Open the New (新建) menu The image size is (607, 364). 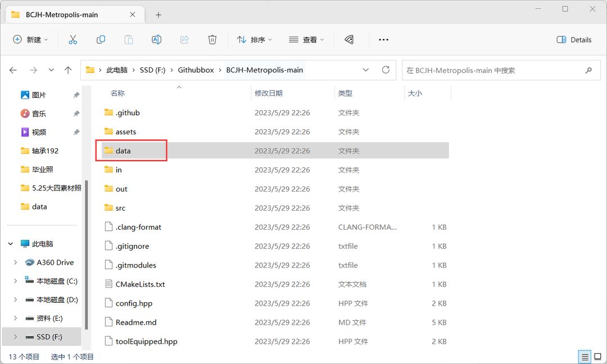tap(30, 39)
